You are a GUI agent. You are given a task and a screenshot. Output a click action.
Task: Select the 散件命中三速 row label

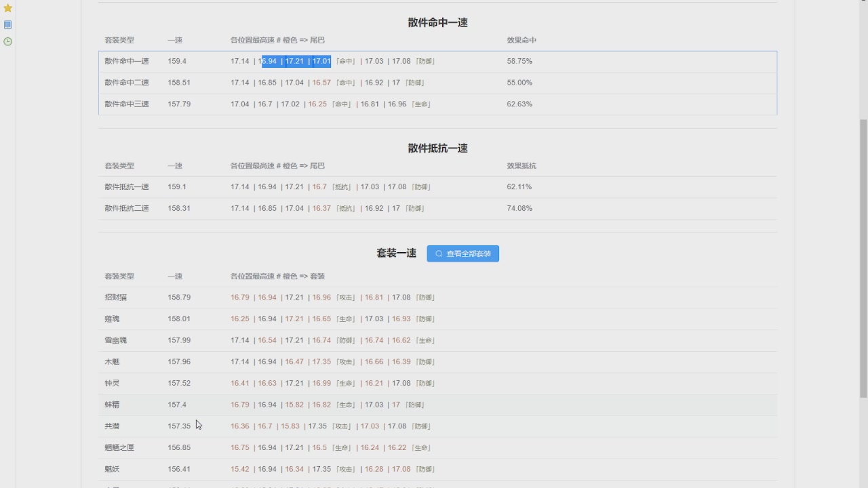click(127, 104)
